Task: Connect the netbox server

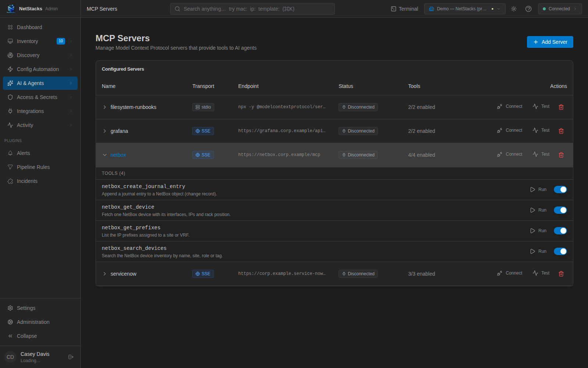Action: (509, 154)
